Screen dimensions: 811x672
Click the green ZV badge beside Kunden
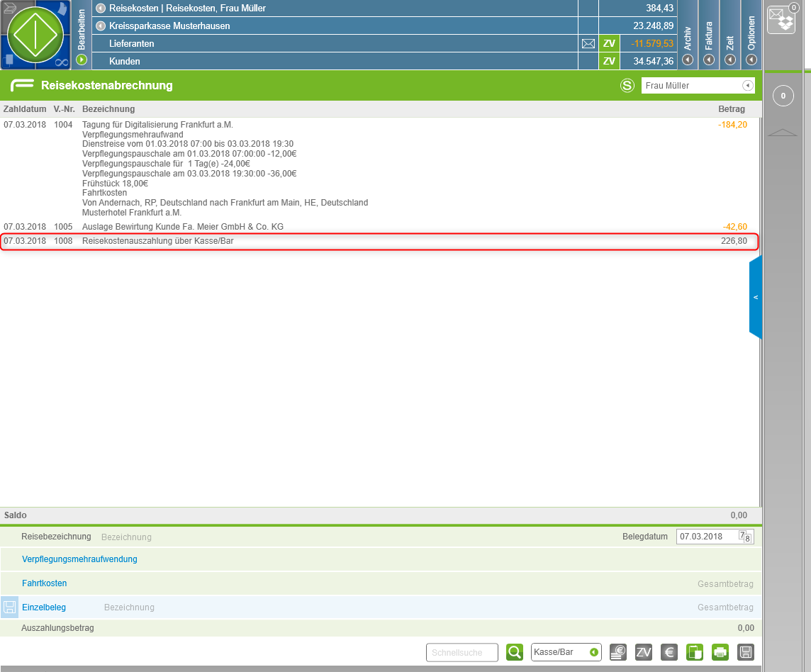pyautogui.click(x=609, y=62)
